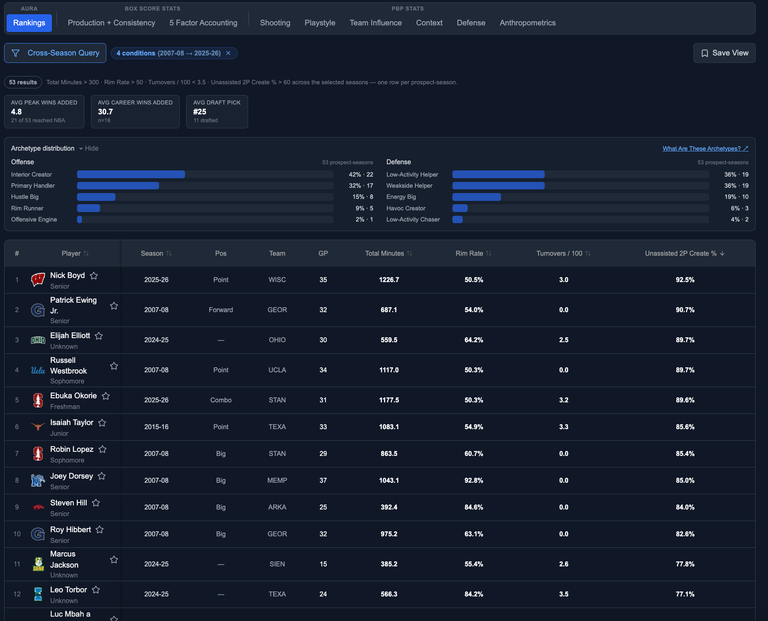
Task: Toggle star for Steven Hill
Action: 96,503
